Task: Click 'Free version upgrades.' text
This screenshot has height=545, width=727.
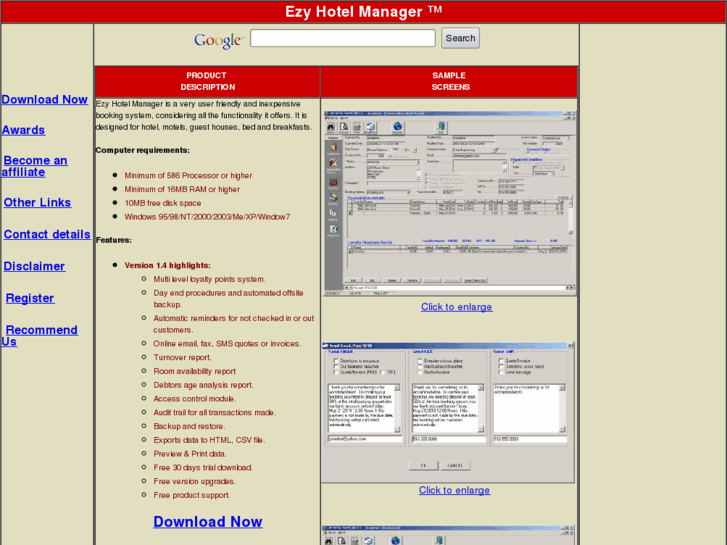Action: [x=195, y=481]
